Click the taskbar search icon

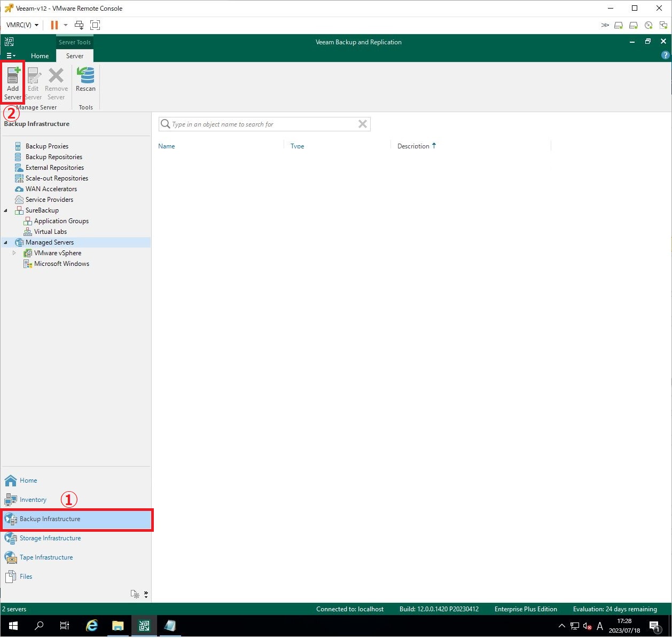coord(39,626)
